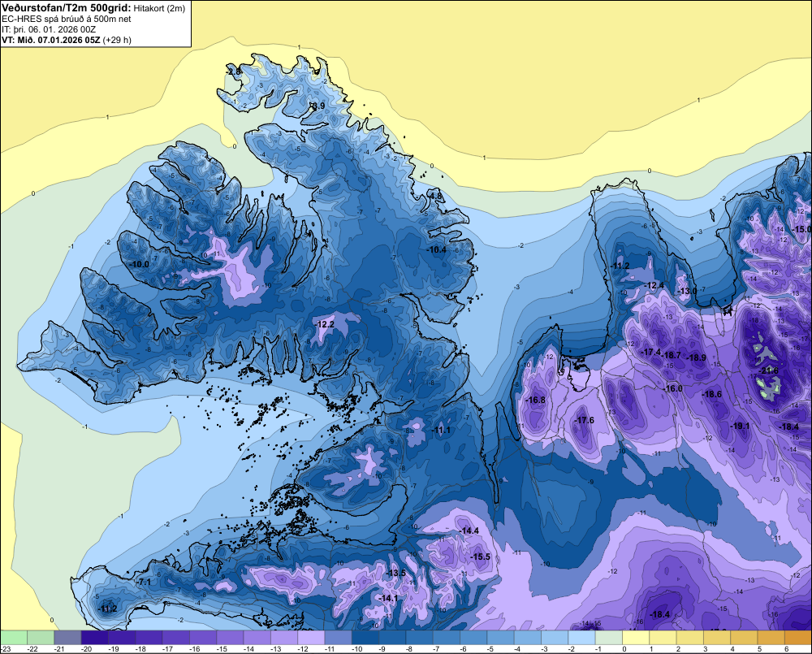The height and width of the screenshot is (654, 812).
Task: Select the grey-blue legend swatch starting at -21
Action: pos(67,637)
